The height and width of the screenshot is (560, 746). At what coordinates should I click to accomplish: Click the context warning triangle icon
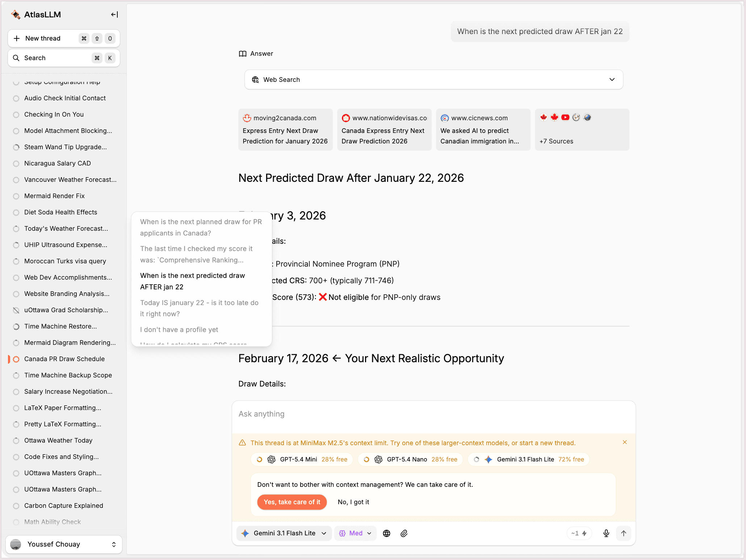(x=242, y=443)
